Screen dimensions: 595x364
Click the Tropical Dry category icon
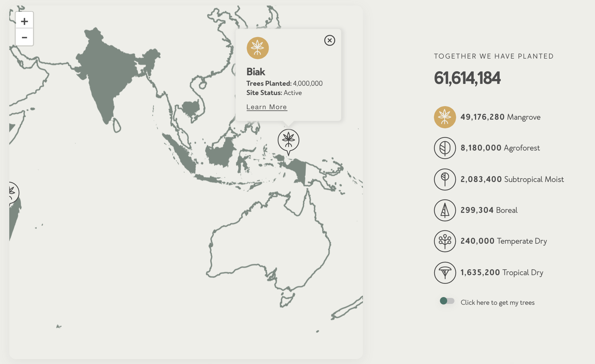[445, 273]
